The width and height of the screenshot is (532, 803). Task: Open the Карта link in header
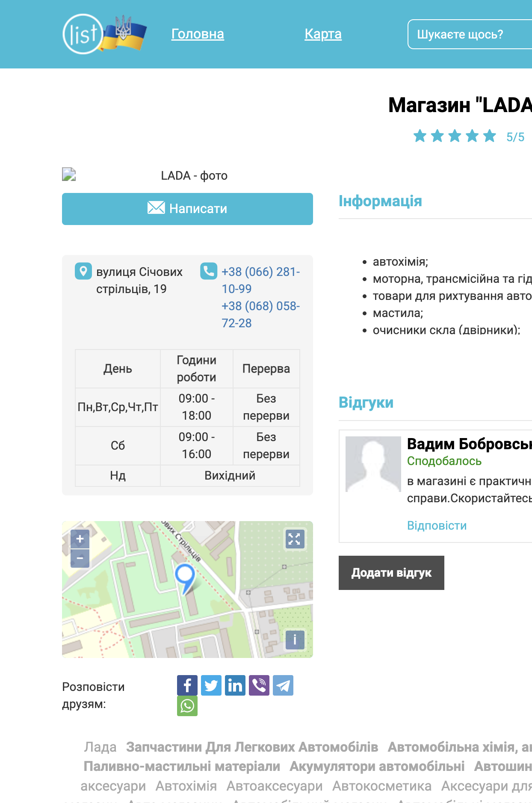(x=323, y=34)
